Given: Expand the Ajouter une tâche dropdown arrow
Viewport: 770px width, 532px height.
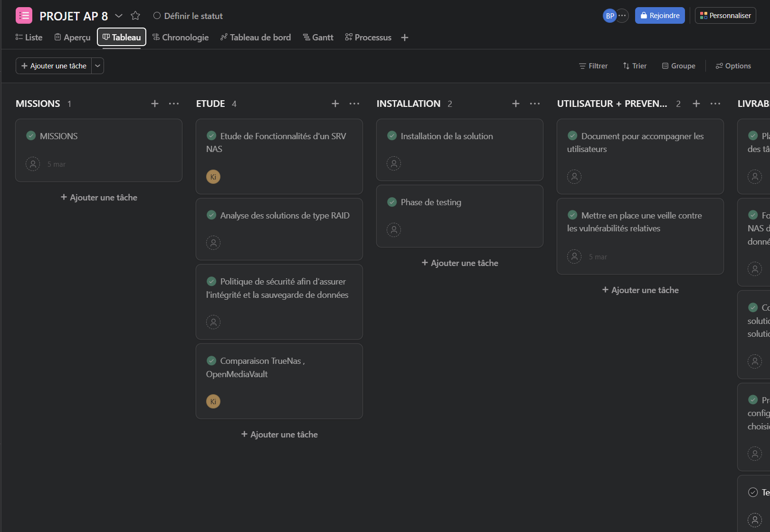Looking at the screenshot, I should point(97,66).
